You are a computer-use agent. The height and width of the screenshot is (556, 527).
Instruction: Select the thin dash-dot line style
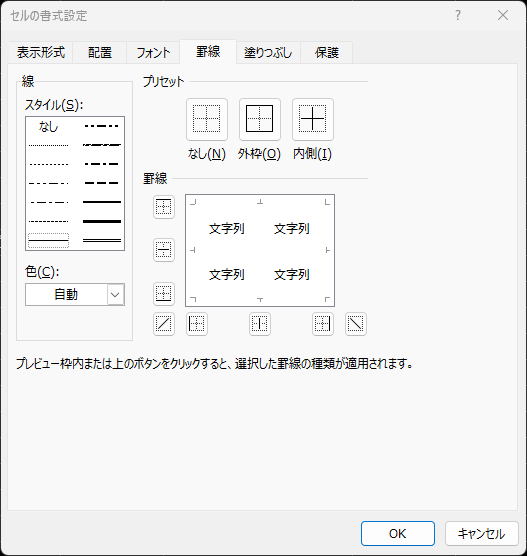(x=48, y=202)
